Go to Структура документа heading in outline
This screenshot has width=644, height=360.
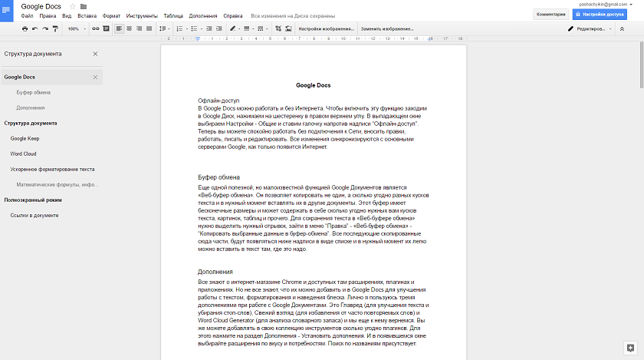[x=31, y=123]
